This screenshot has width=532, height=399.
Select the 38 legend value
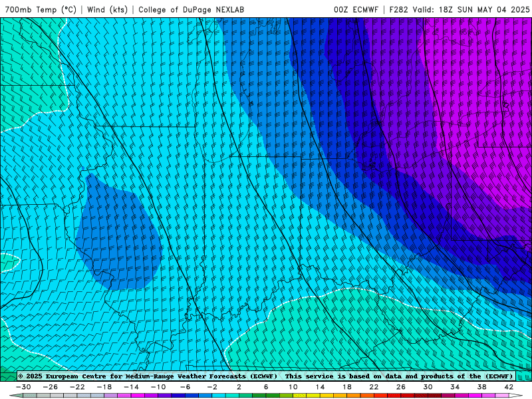481,387
